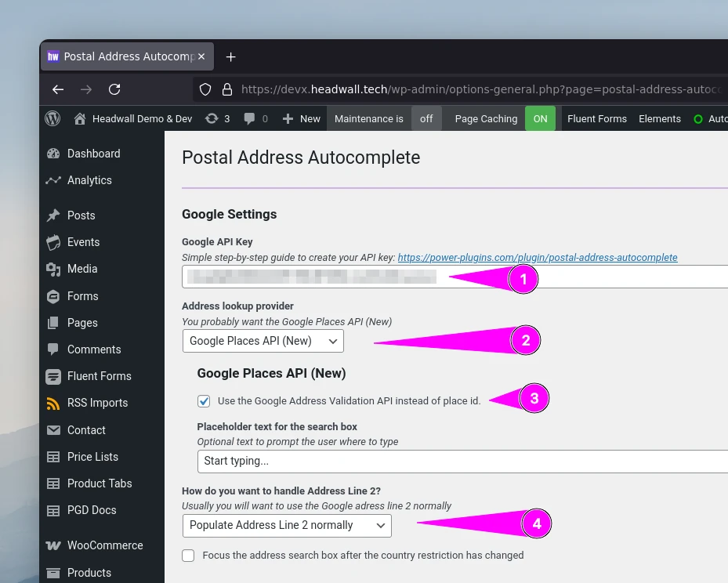Click the Product Tabs table icon

(53, 483)
